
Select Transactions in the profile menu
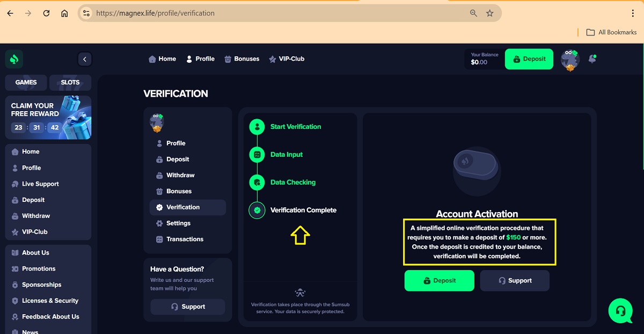185,239
